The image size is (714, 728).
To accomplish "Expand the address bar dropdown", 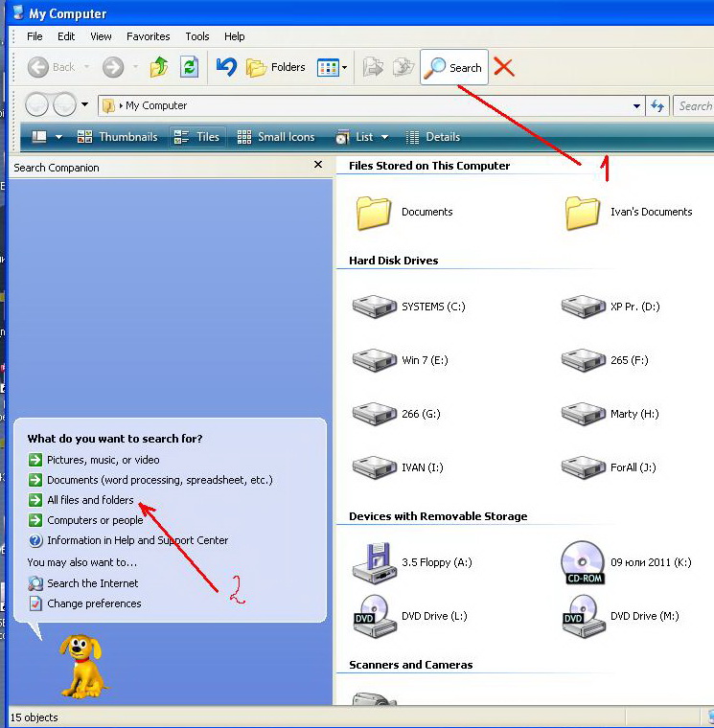I will tap(637, 106).
